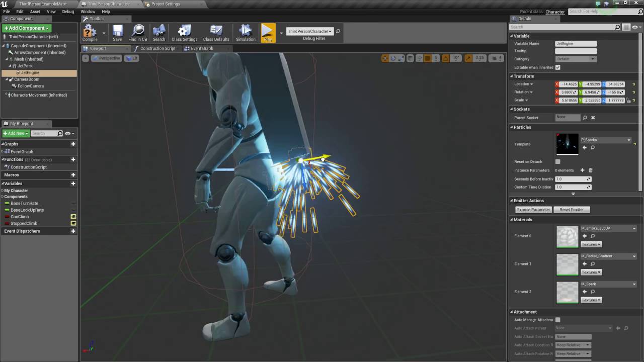The image size is (644, 362).
Task: Clear the Parent Socket with the X icon
Action: (593, 118)
